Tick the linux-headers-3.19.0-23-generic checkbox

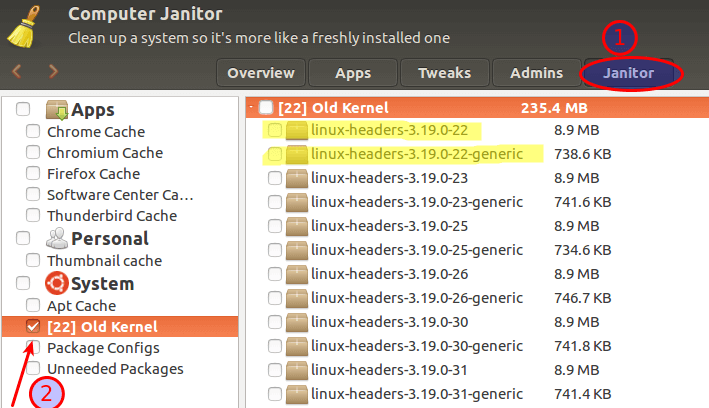(x=274, y=203)
